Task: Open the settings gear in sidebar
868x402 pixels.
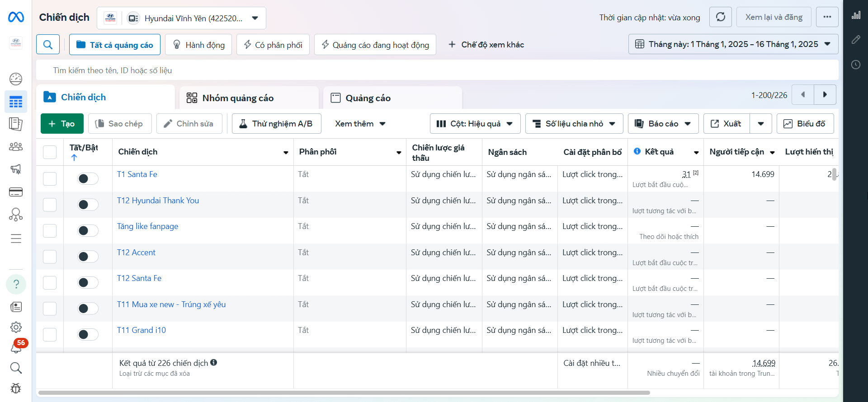Action: 16,327
